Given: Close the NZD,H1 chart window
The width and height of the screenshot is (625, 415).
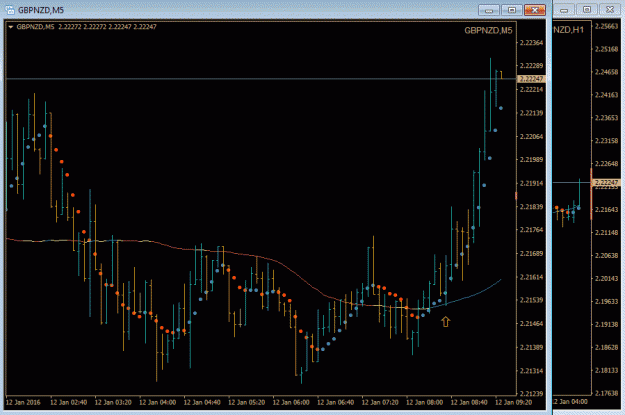Looking at the screenshot, I should pyautogui.click(x=610, y=10).
